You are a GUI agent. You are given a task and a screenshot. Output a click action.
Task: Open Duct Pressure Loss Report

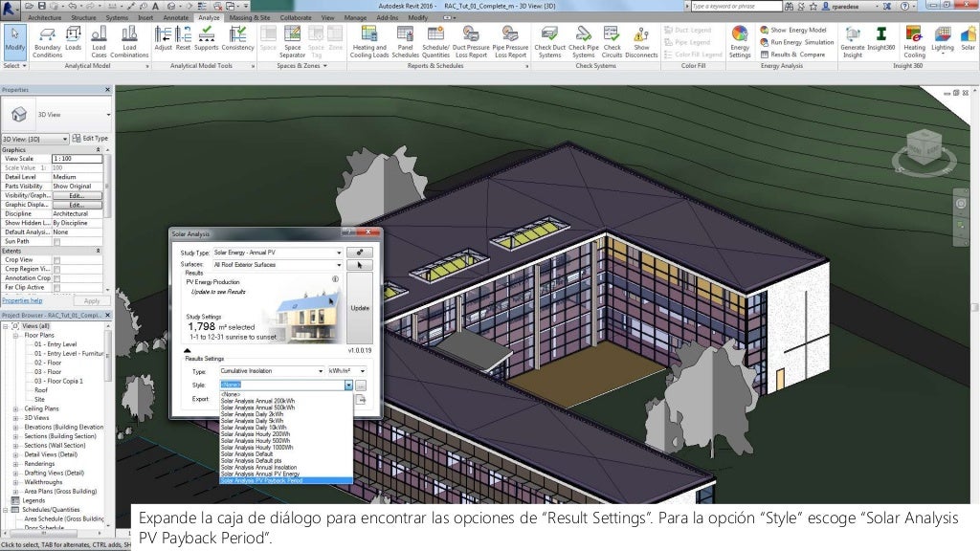coord(471,42)
